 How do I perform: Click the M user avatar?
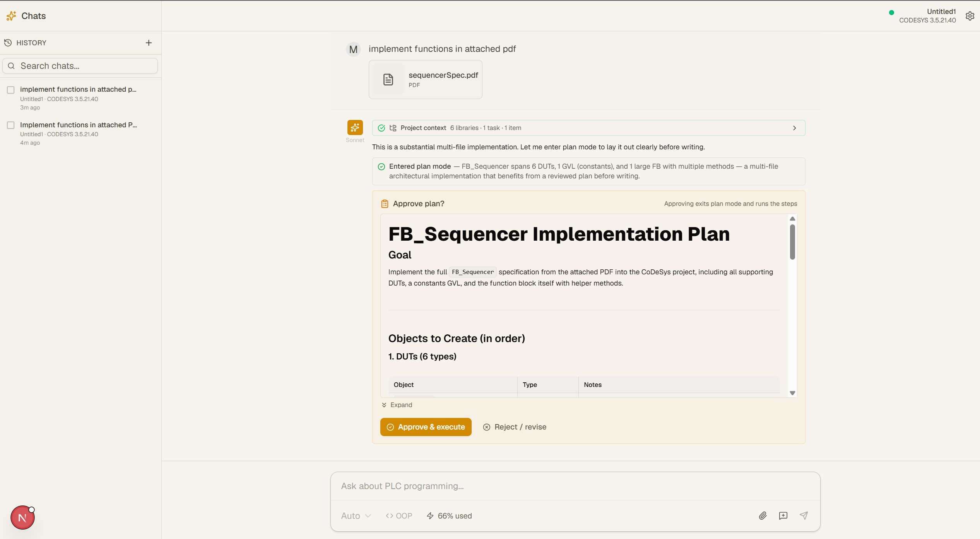coord(353,50)
